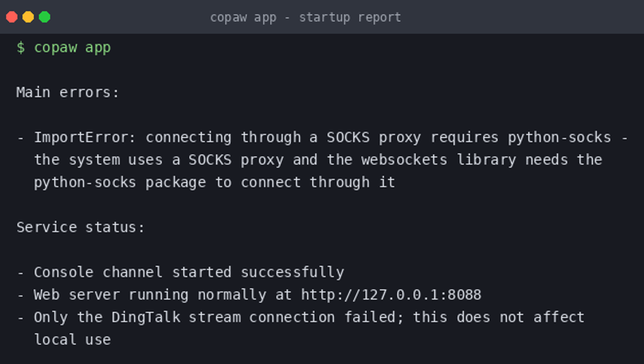Click the 'Main errors:' heading
The image size is (644, 364).
point(68,93)
